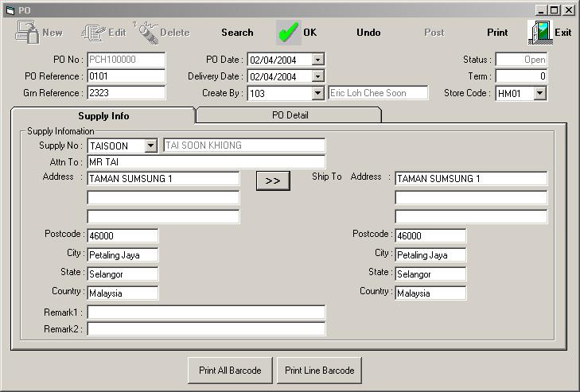Click the Ship To Address second line
580x392 pixels.
(471, 197)
